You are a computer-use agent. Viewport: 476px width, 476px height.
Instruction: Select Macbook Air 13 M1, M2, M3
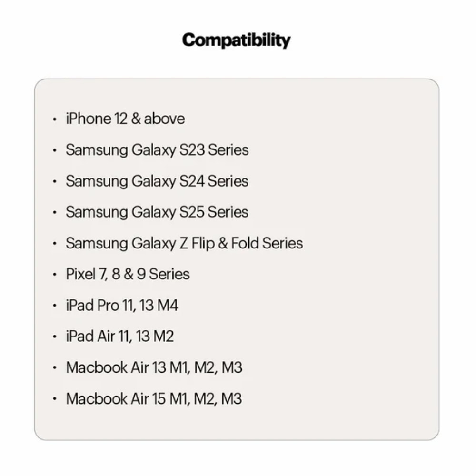click(x=154, y=367)
